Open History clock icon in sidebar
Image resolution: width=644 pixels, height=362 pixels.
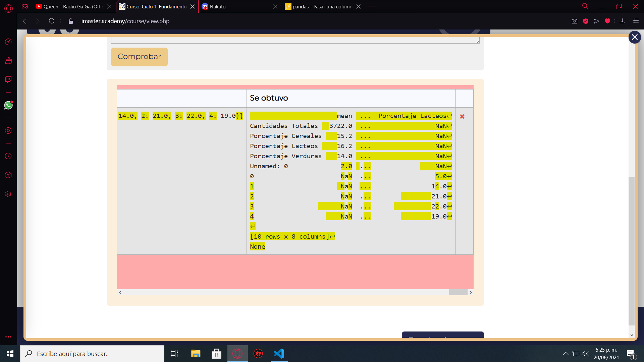[x=8, y=156]
